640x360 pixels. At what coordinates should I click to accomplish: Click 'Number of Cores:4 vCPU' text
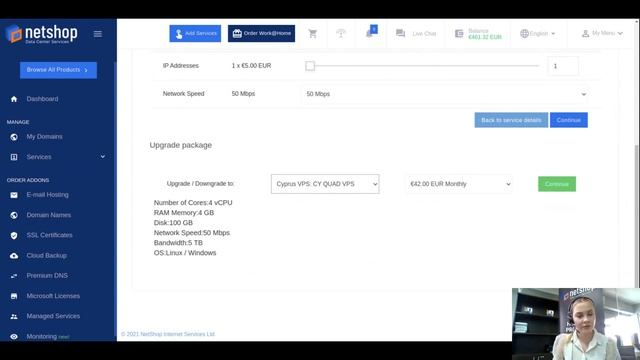tap(193, 202)
